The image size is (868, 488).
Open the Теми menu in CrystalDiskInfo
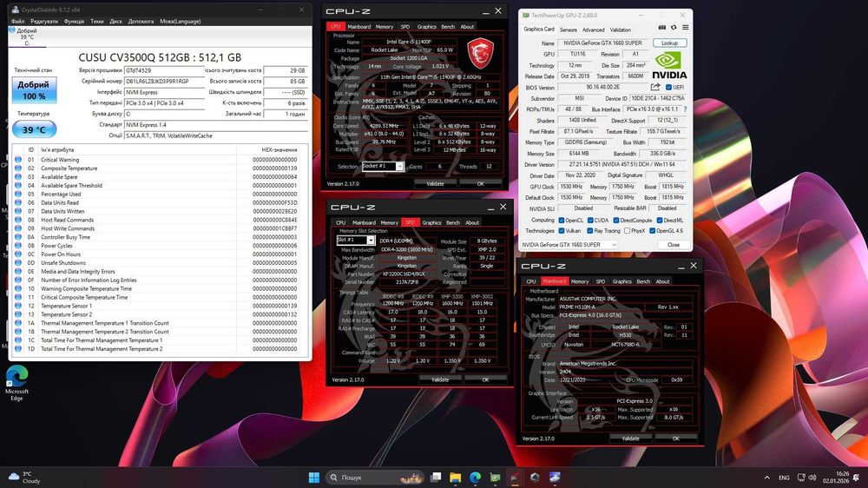point(97,21)
